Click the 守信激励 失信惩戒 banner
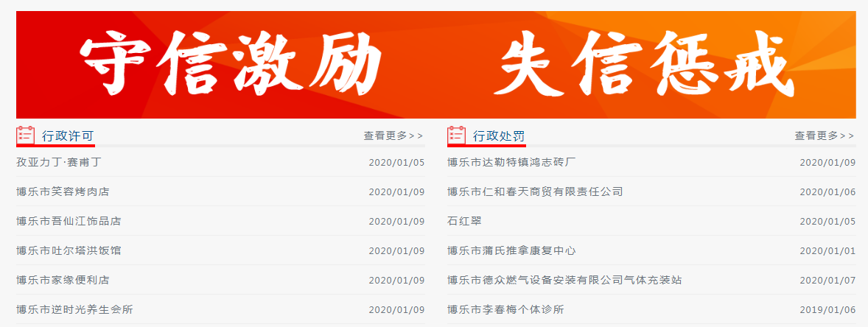 [x=435, y=65]
